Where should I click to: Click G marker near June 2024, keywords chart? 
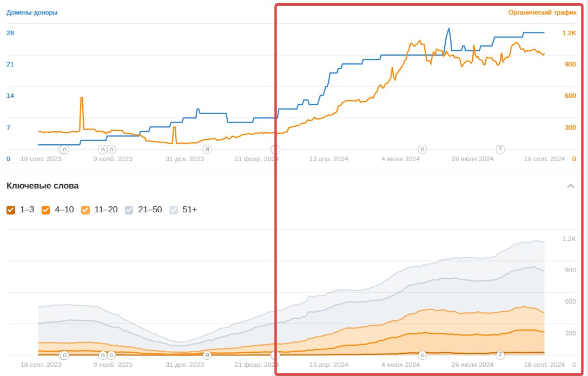[422, 355]
